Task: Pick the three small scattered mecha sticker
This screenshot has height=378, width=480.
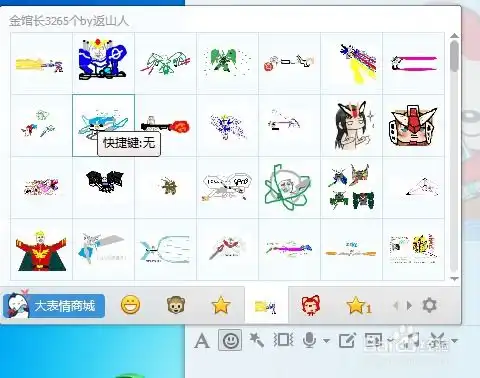Action: tap(41, 125)
